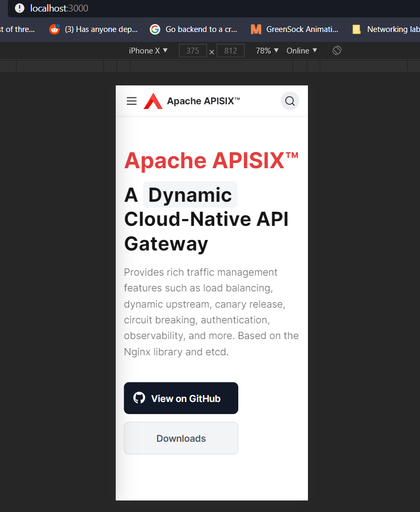Viewport: 420px width, 512px height.
Task: Open the 78% zoom dropdown
Action: pos(267,51)
